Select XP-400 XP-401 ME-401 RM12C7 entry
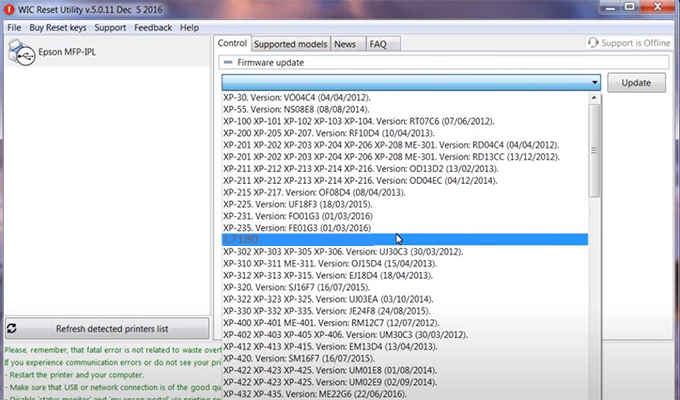 (x=405, y=323)
